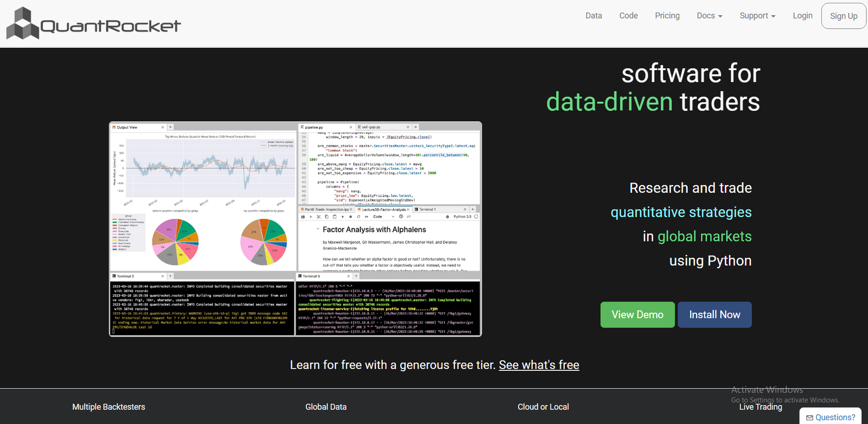Click the "software for" headline text
Image resolution: width=868 pixels, height=424 pixels.
click(x=691, y=73)
